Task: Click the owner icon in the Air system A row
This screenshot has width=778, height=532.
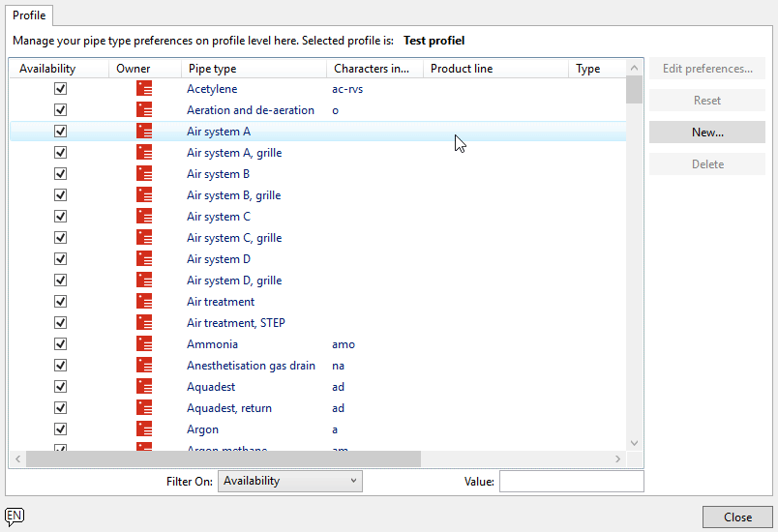Action: tap(144, 132)
